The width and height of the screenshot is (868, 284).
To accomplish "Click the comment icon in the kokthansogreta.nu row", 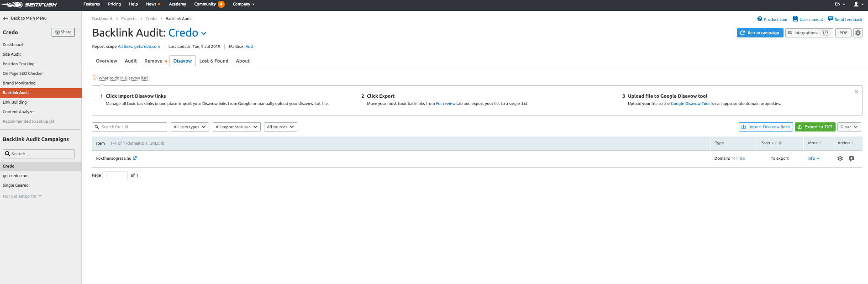I will pos(852,158).
